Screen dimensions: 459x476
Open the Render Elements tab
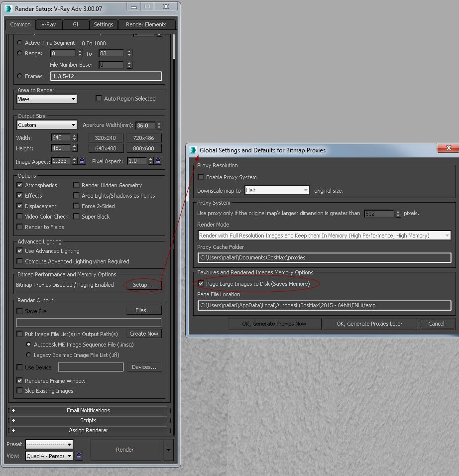coord(146,24)
